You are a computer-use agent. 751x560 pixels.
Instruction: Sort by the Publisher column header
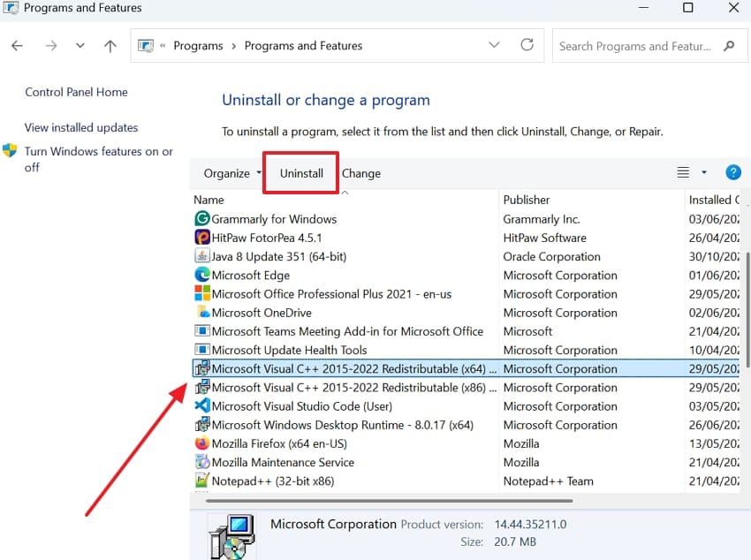coord(527,201)
